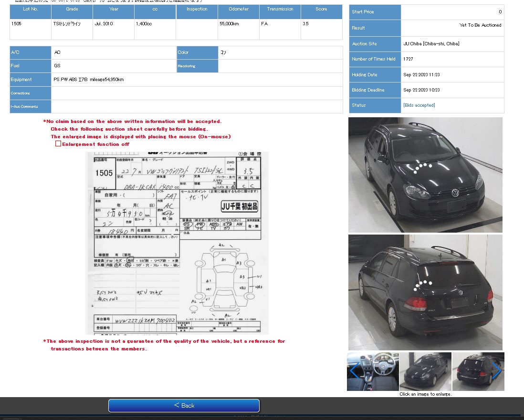Click the Transmission column header
Viewport: 524px width, 420px height.
point(280,9)
